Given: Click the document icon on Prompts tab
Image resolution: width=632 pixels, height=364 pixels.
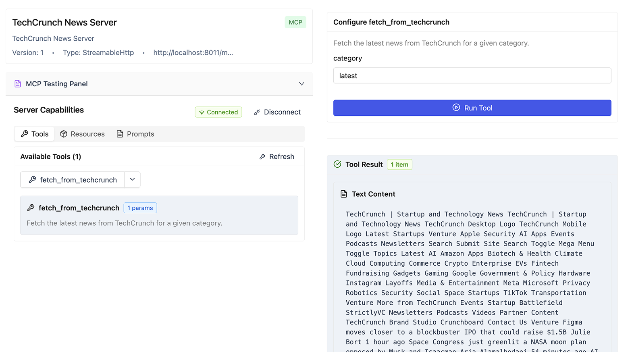Looking at the screenshot, I should point(120,134).
